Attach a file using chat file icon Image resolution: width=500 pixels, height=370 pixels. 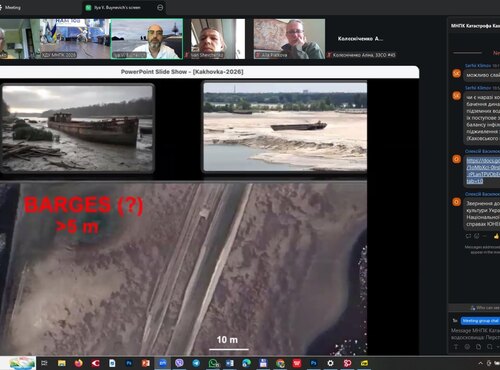coord(478,347)
